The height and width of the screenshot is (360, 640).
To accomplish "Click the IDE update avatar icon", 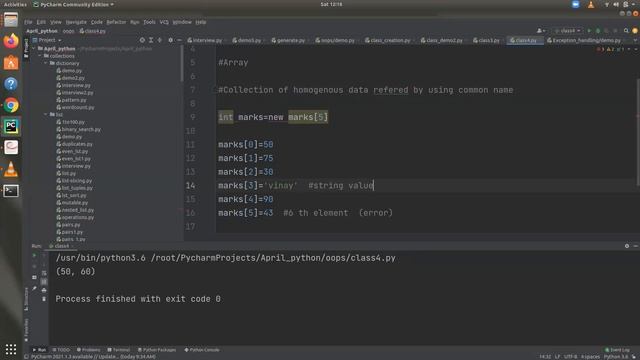I will [635, 31].
